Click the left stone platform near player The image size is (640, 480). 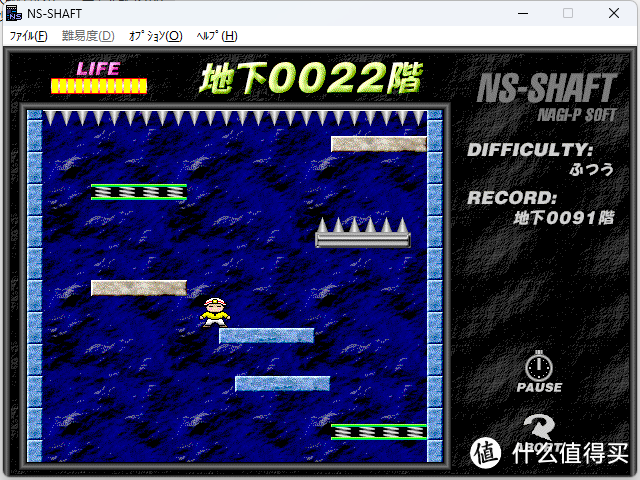[139, 288]
